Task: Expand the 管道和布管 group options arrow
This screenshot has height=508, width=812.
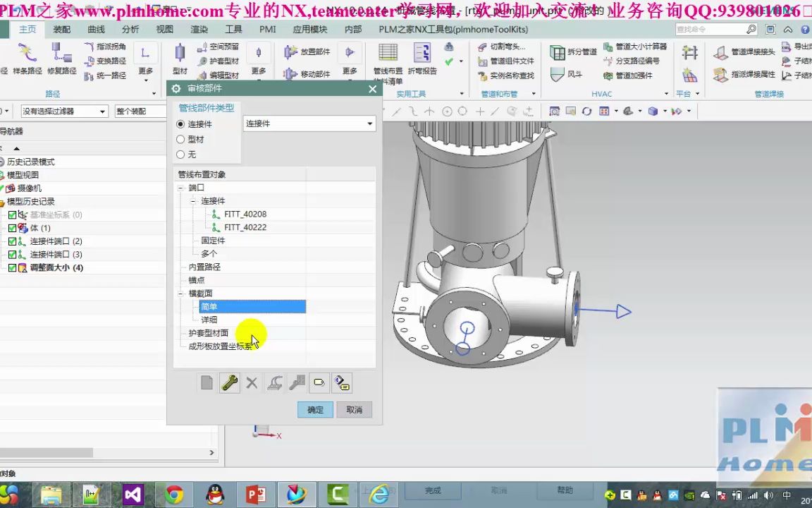Action: click(534, 94)
